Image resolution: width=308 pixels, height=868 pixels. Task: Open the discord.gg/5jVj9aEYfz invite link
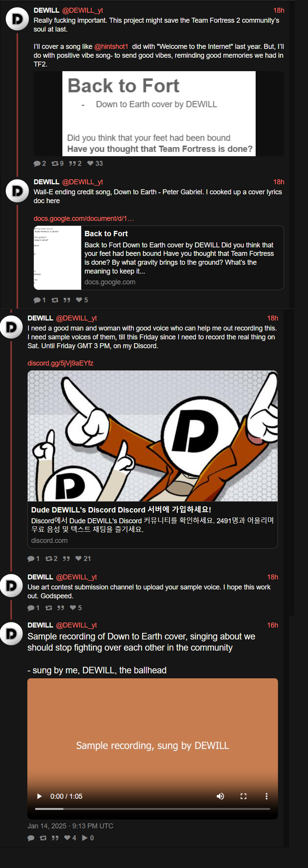pos(60,363)
